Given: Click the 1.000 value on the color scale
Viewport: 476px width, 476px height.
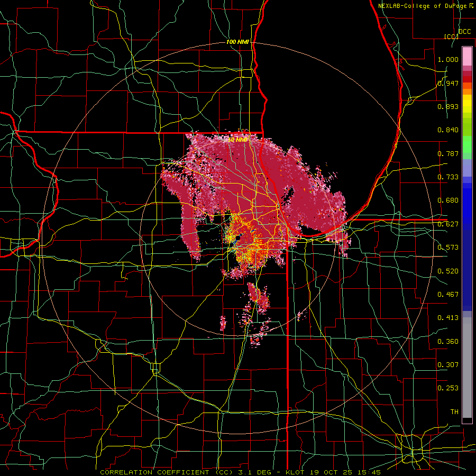Looking at the screenshot, I should (448, 59).
